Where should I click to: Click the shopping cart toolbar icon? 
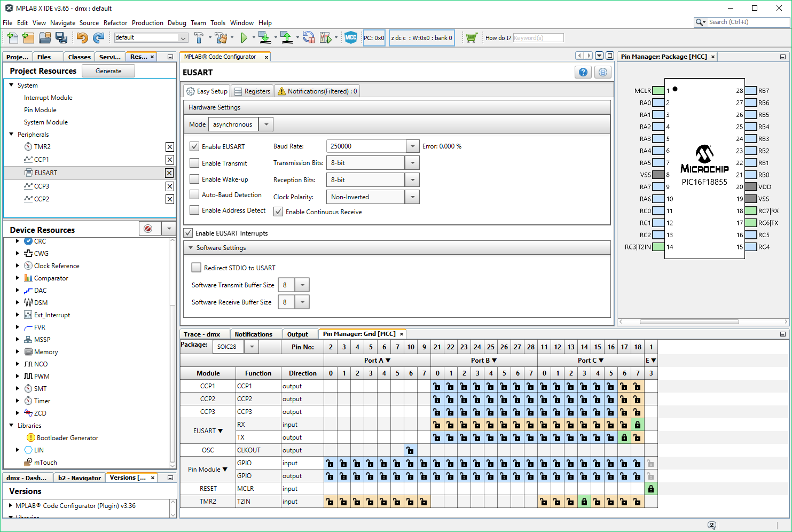point(471,37)
